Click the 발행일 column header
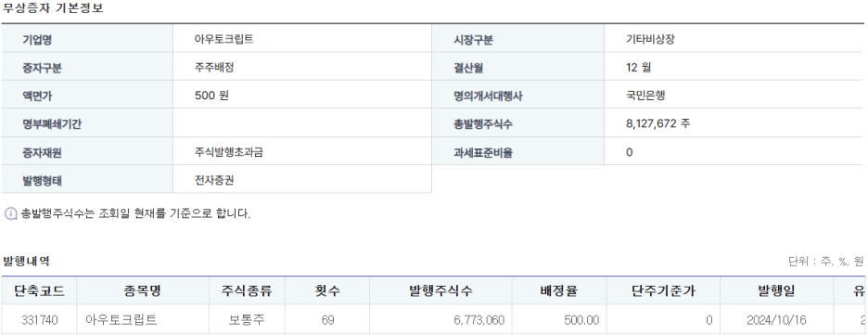The image size is (868, 335). (x=777, y=290)
